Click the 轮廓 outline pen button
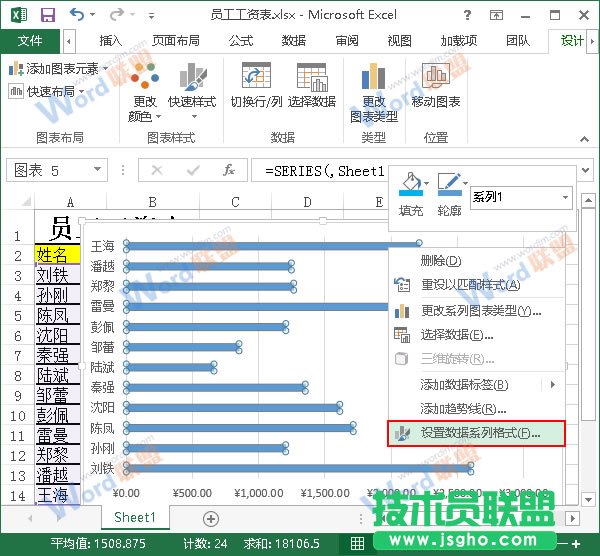The image size is (600, 556). click(x=450, y=194)
